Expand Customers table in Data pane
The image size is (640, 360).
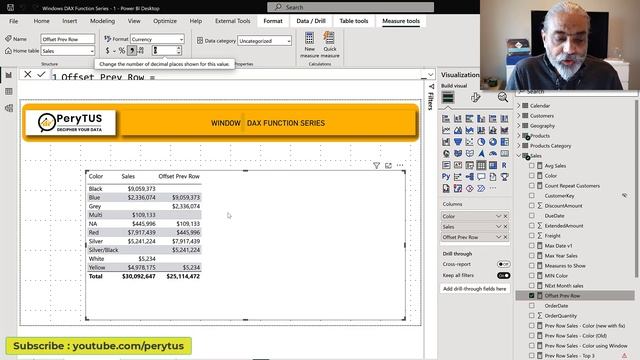pos(519,116)
